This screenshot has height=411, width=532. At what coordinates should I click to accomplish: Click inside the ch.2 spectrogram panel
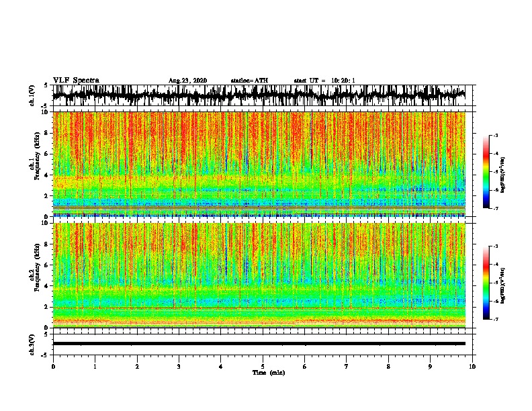(x=259, y=275)
